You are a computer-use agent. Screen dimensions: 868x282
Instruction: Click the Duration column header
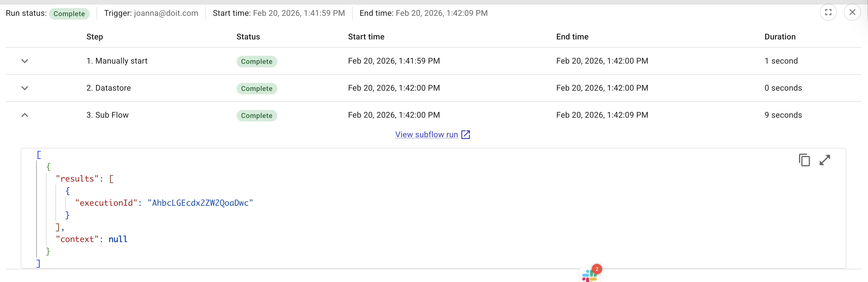pyautogui.click(x=780, y=37)
